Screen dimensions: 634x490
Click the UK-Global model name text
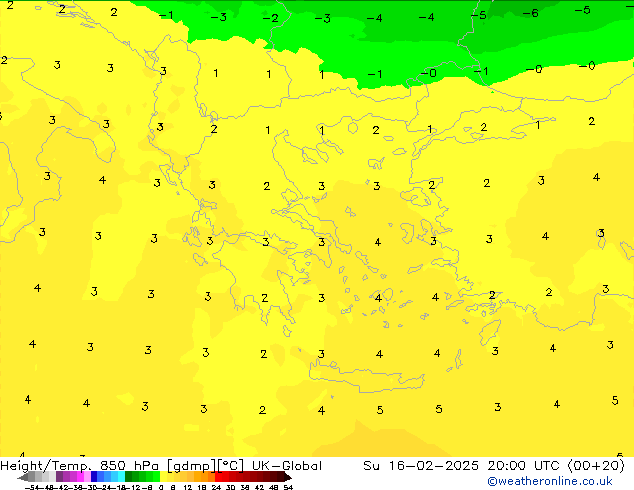[x=287, y=466]
